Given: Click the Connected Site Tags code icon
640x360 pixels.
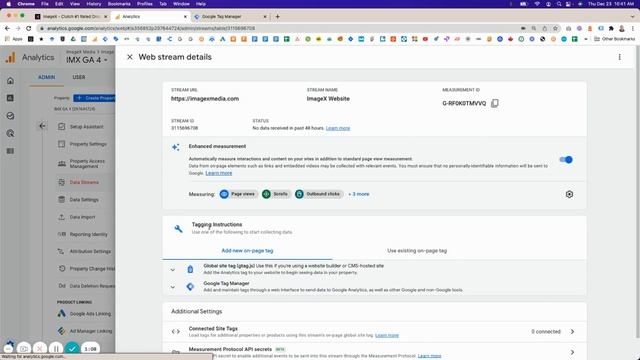Looking at the screenshot, I should pos(176,331).
